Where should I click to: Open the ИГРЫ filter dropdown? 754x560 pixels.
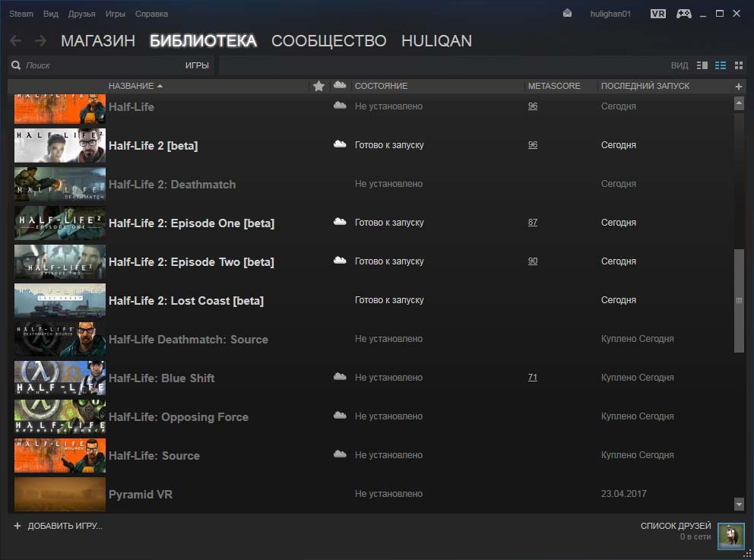197,65
